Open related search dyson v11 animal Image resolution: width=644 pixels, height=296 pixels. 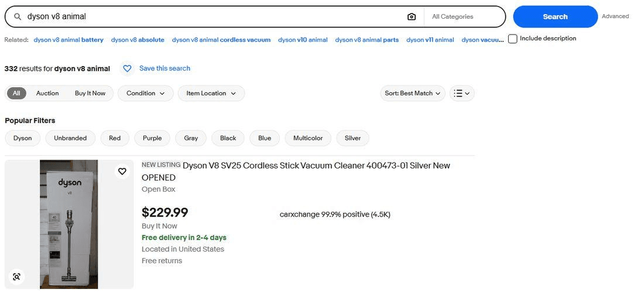click(x=430, y=40)
